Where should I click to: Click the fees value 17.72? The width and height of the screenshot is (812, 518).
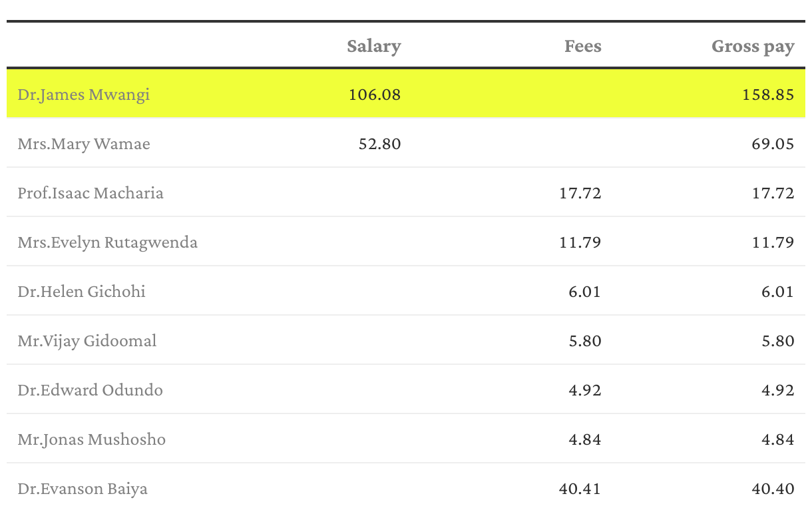(580, 193)
